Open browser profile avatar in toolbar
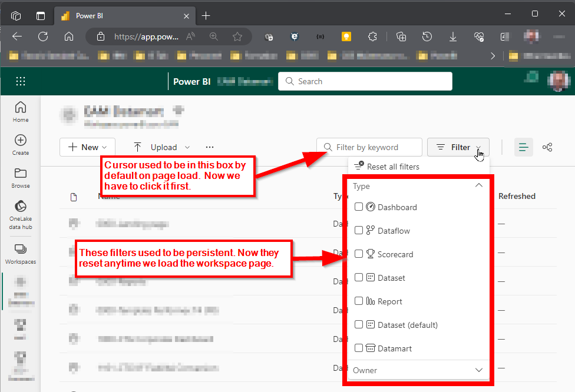 tap(531, 36)
